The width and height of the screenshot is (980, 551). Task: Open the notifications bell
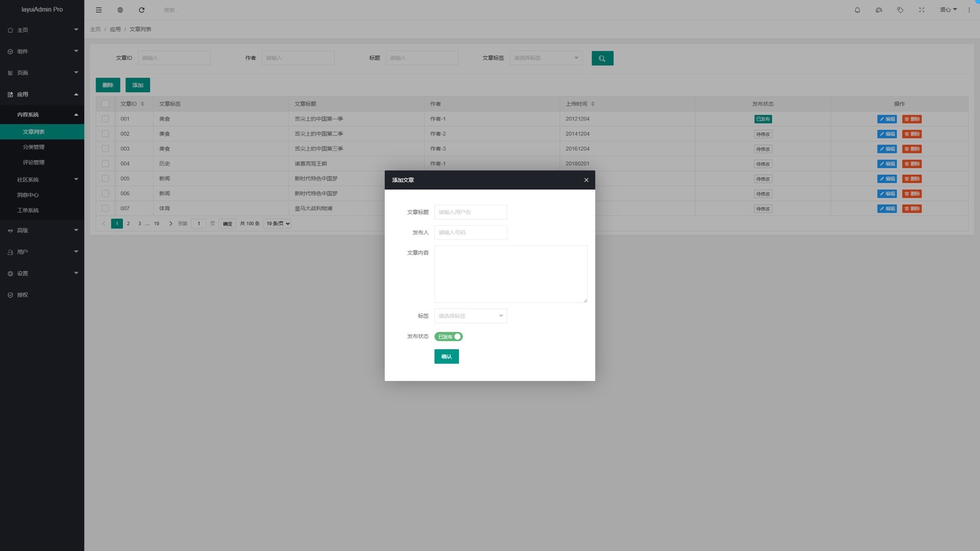pyautogui.click(x=857, y=10)
